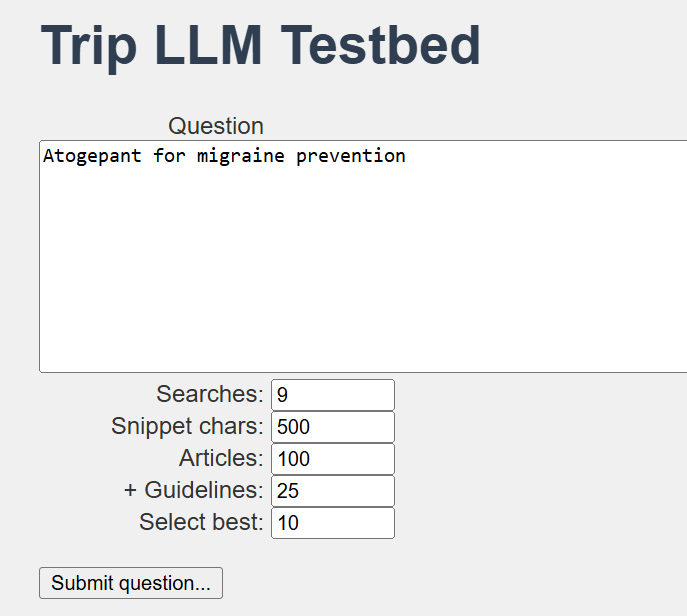This screenshot has height=616, width=687.
Task: Click the Select best label
Action: [x=201, y=522]
